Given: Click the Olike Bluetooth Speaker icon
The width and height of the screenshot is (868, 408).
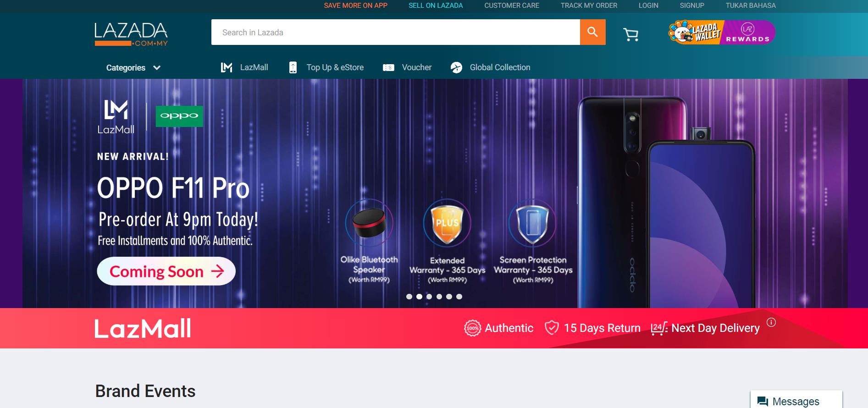Looking at the screenshot, I should (369, 223).
